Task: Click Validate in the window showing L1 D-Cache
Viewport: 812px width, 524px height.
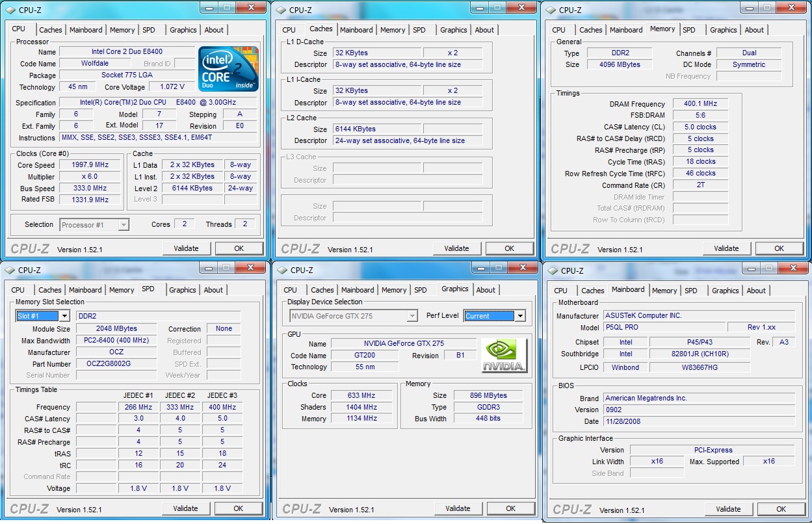Action: tap(456, 248)
